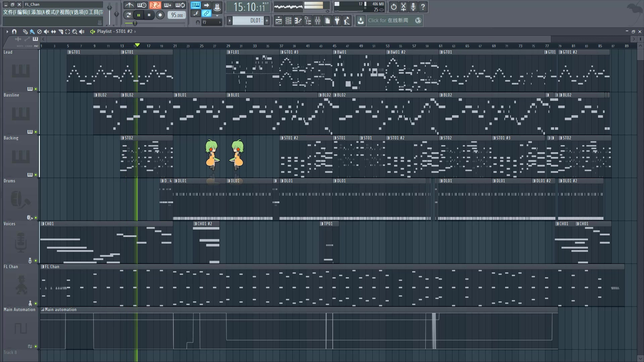The width and height of the screenshot is (644, 362).
Task: Click the tempo display showing 95.000
Action: (x=177, y=15)
